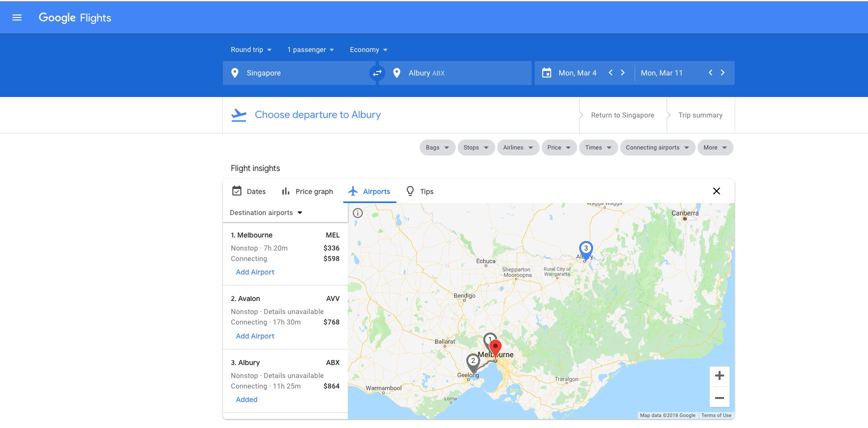Screen dimensions: 868x428
Task: Click the lightbulb Tips icon
Action: [x=410, y=191]
